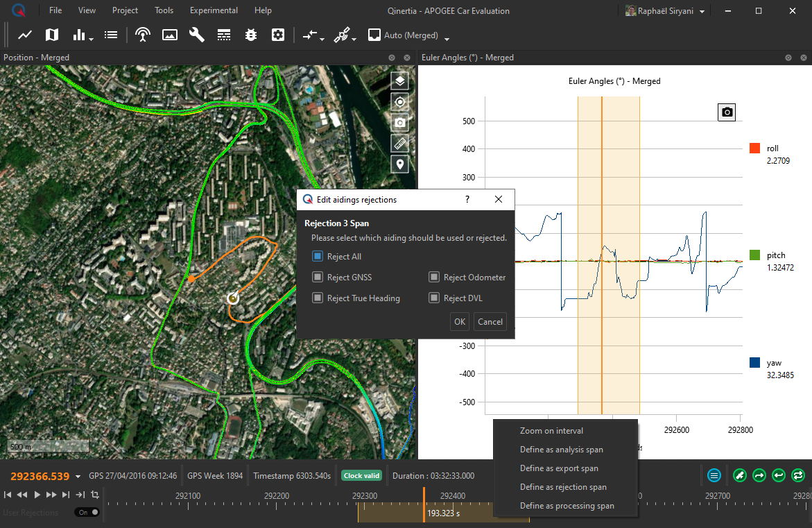Screen dimensions: 812x528
Task: Click the antenna base station icon
Action: [143, 35]
